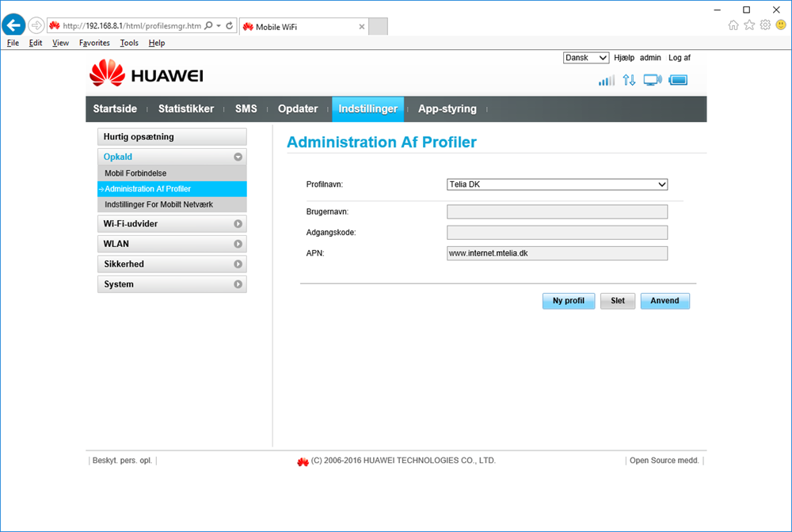Screen dimensions: 792x532
Task: Click the signal strength status icon
Action: coord(607,80)
